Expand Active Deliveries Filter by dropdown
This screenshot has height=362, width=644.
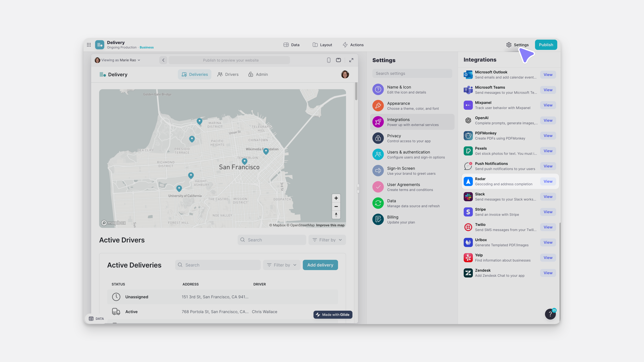tap(282, 265)
